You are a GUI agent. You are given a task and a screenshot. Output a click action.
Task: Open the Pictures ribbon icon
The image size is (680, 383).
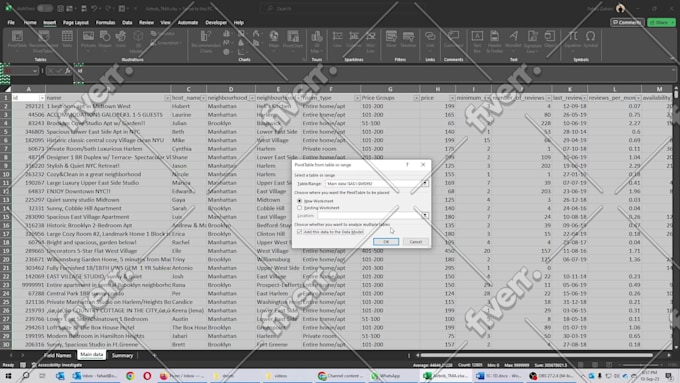click(88, 39)
